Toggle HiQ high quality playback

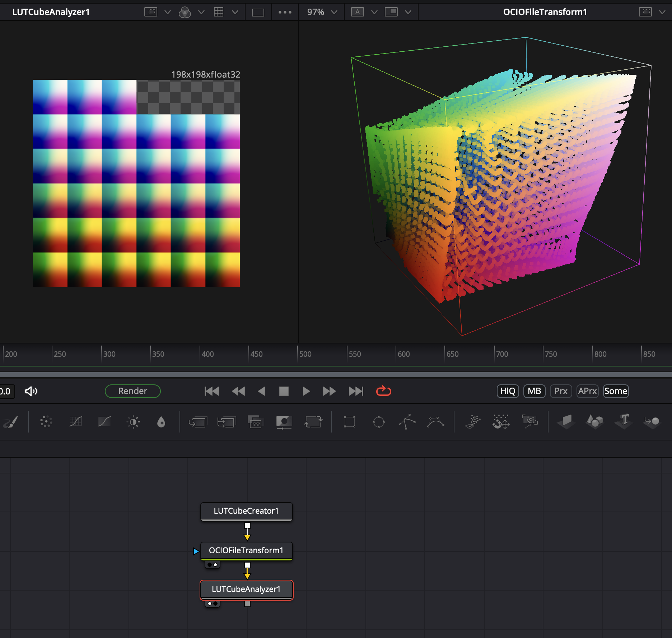507,391
